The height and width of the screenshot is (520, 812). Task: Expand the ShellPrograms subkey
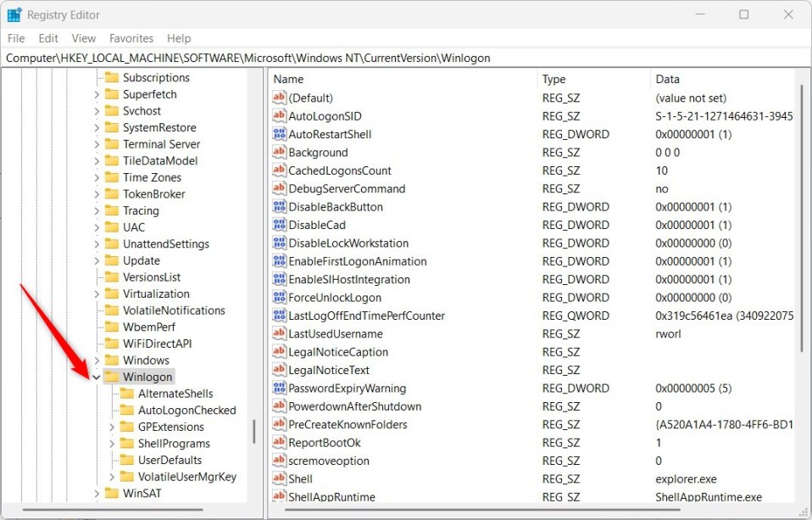click(112, 444)
